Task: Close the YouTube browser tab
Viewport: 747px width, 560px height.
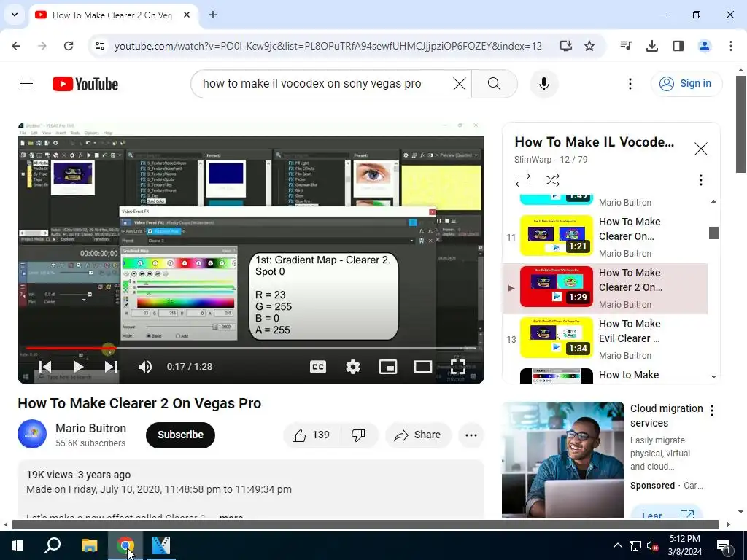Action: pyautogui.click(x=187, y=15)
